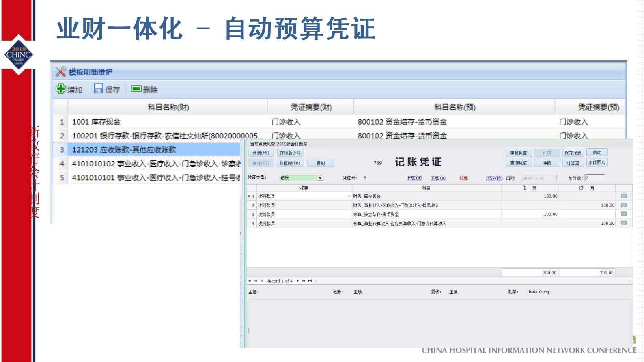
Task: Select row 5 '4101010101 事业收入' entry
Action: coord(146,177)
